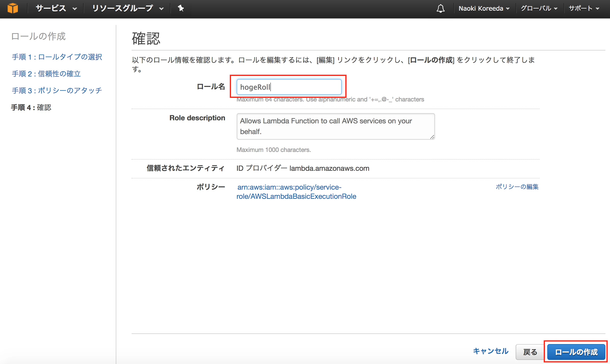Click the pin shortcut icon in the top bar

181,8
